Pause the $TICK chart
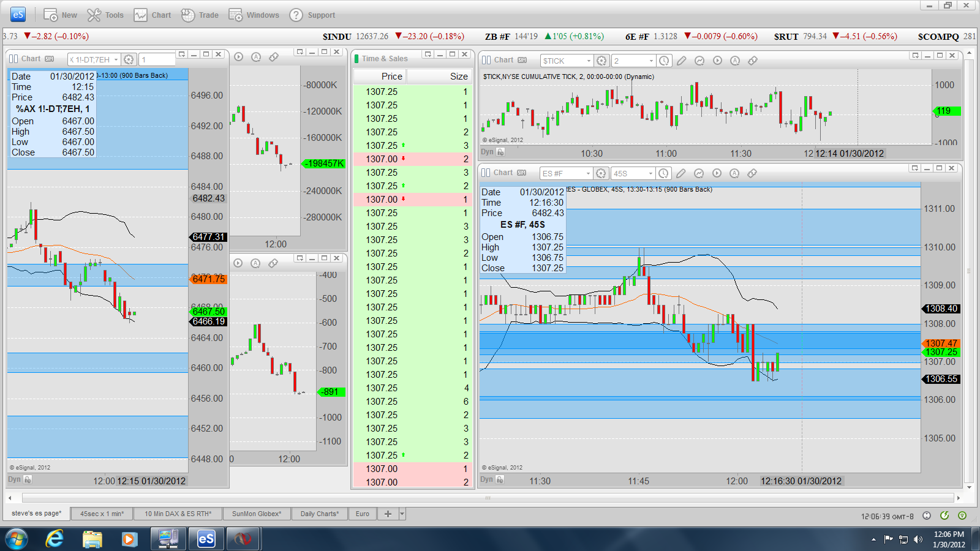 click(486, 60)
